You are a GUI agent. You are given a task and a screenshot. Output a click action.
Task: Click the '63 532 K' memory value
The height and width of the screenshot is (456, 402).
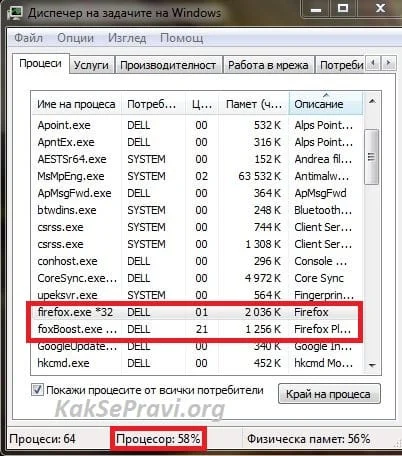[x=260, y=176]
